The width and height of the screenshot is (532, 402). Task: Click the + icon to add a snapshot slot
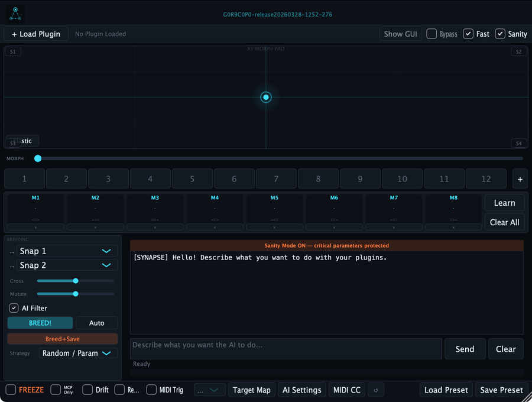click(520, 179)
